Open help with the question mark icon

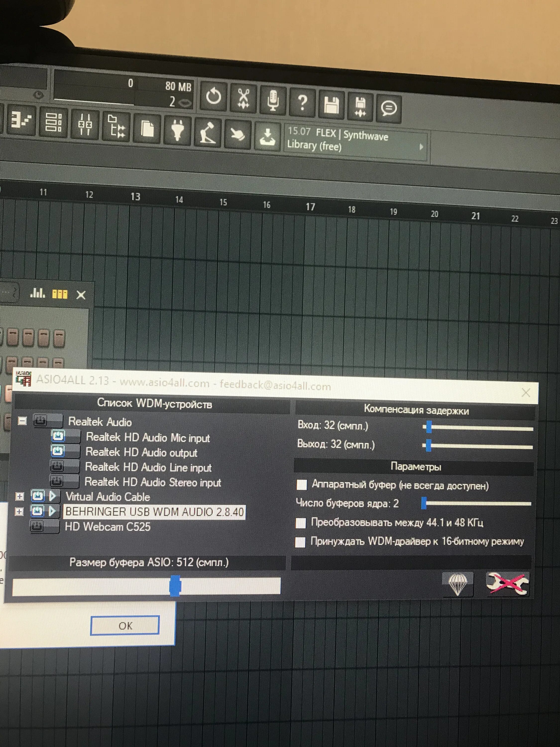302,103
